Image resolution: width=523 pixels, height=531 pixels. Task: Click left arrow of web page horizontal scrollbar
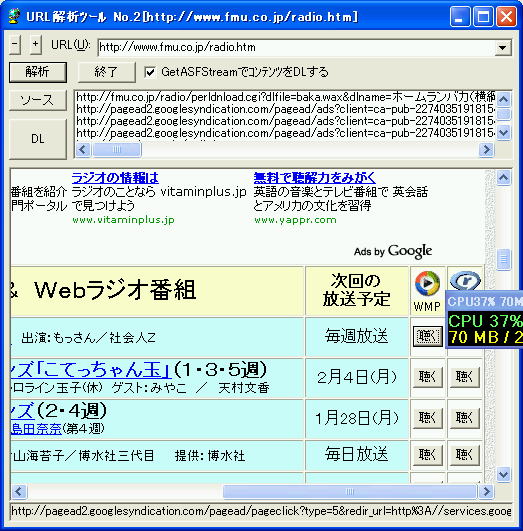(19, 491)
